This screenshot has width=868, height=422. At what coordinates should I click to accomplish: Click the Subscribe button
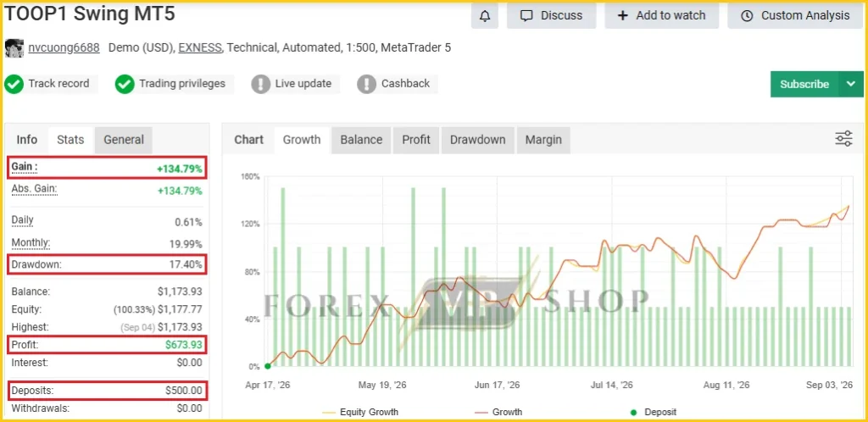point(804,84)
